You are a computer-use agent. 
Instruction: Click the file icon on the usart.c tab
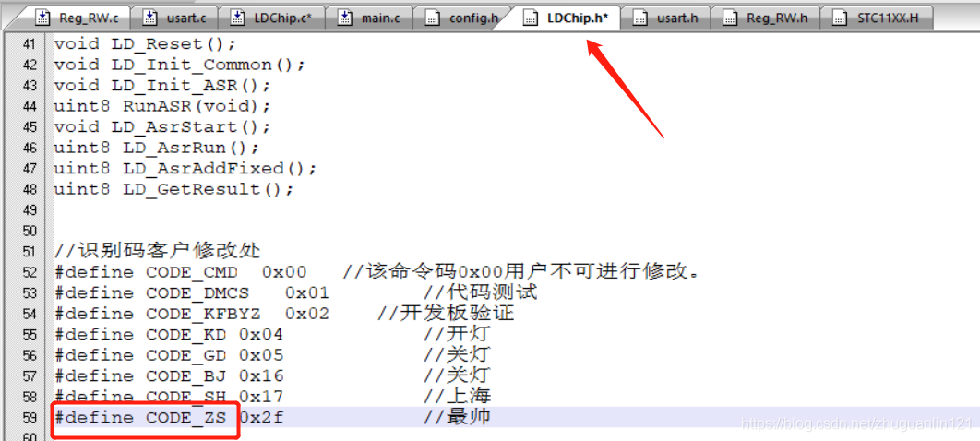[150, 18]
